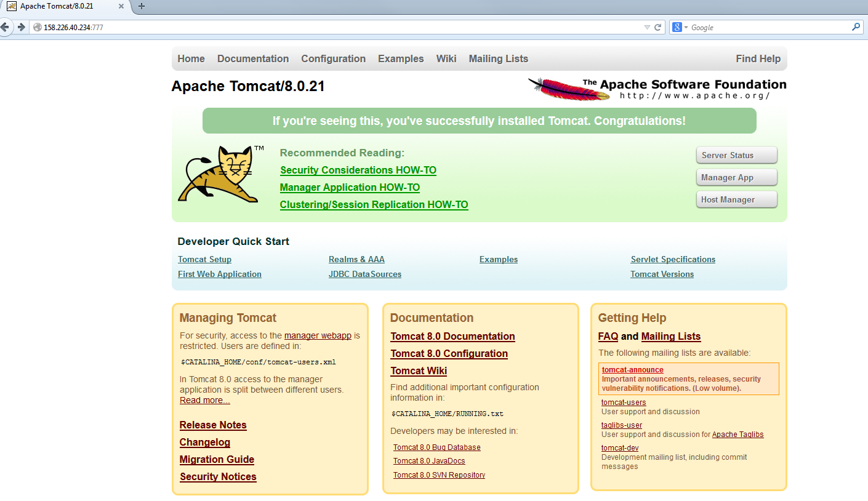This screenshot has width=868, height=501.
Task: Click the globe site identity icon
Action: (x=38, y=27)
